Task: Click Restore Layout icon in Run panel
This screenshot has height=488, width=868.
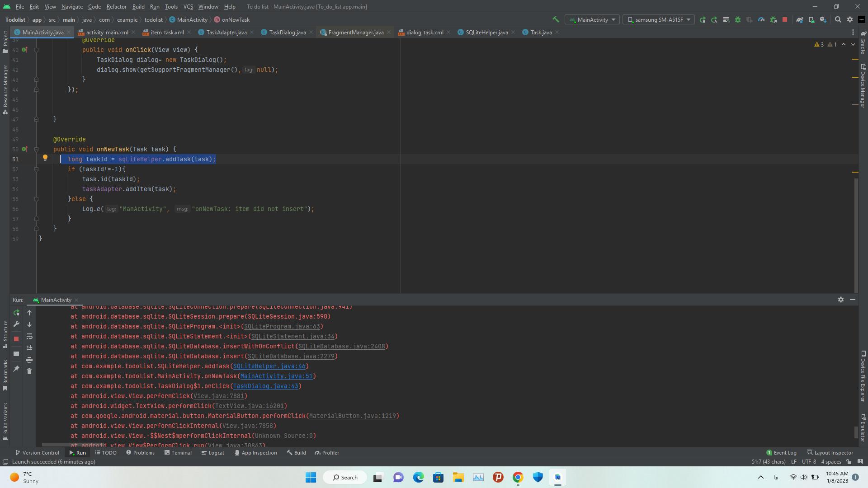Action: 16,354
